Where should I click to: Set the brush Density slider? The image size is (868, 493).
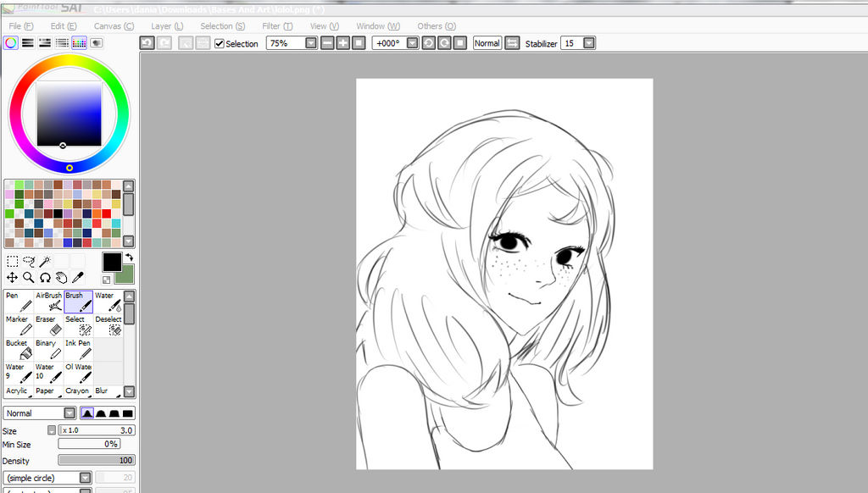tap(97, 460)
